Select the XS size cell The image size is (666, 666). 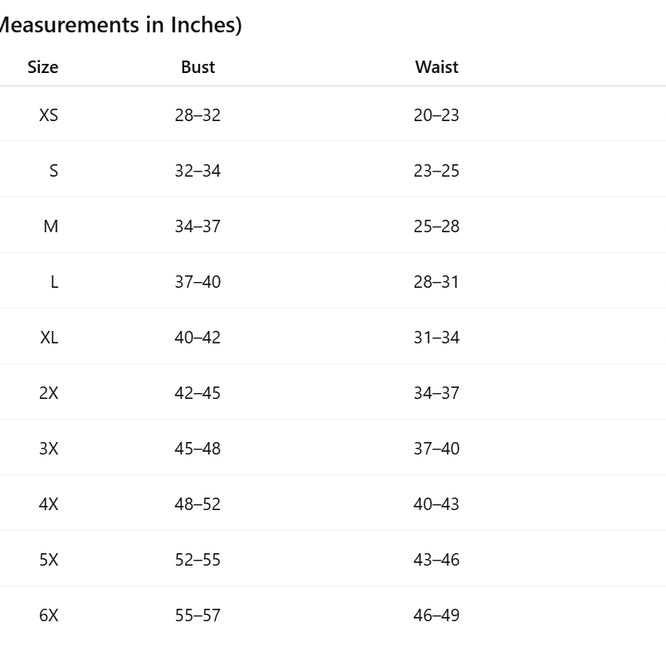coord(48,115)
